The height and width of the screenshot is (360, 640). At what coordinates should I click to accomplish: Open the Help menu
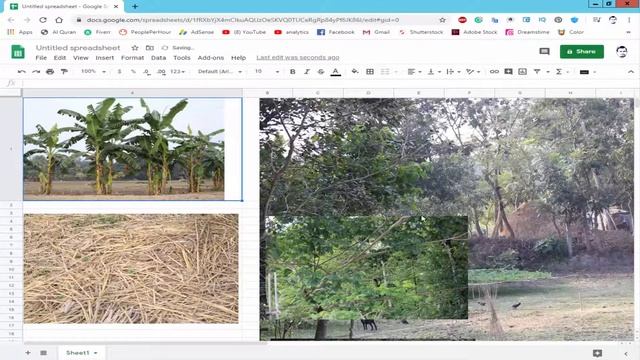238,58
